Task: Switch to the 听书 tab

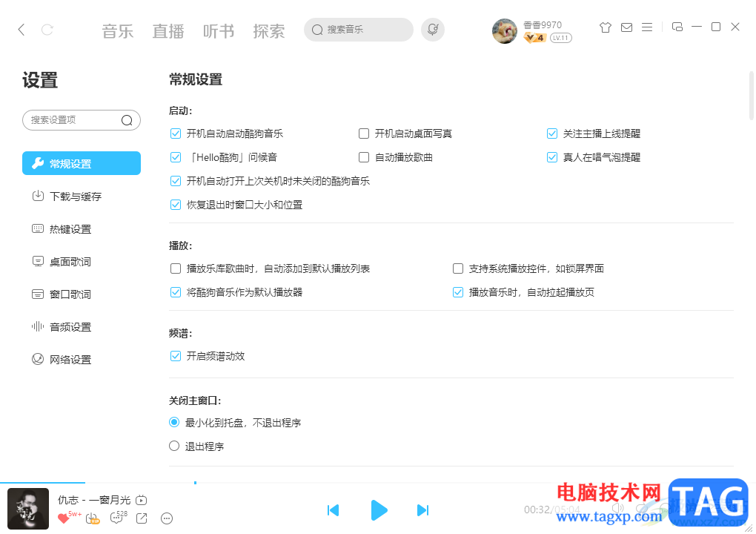Action: pyautogui.click(x=219, y=31)
